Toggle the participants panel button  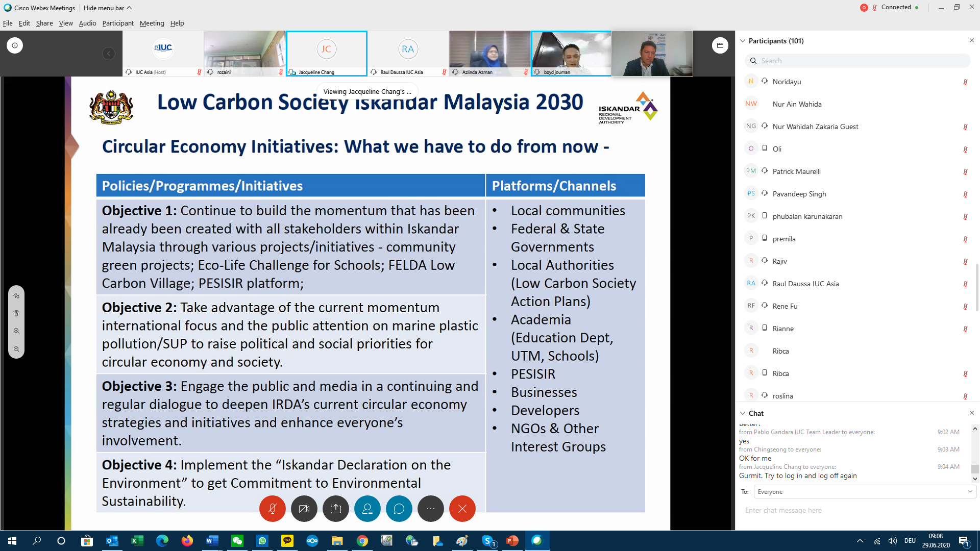(367, 509)
